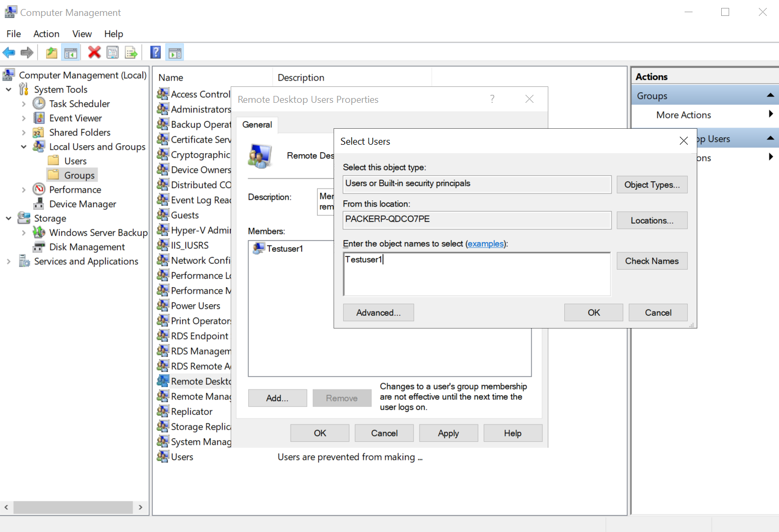
Task: Select the Users folder under Local Users and Groups
Action: (75, 161)
